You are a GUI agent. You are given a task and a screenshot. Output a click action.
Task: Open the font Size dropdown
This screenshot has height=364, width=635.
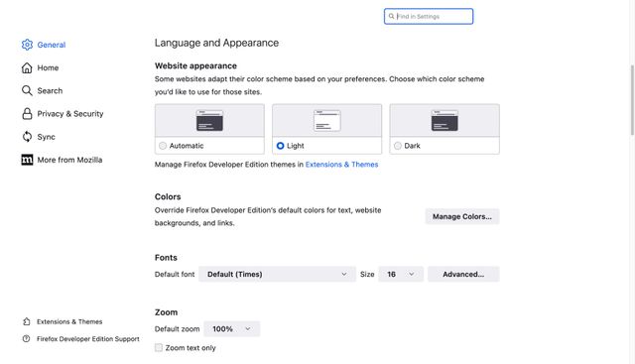[401, 274]
